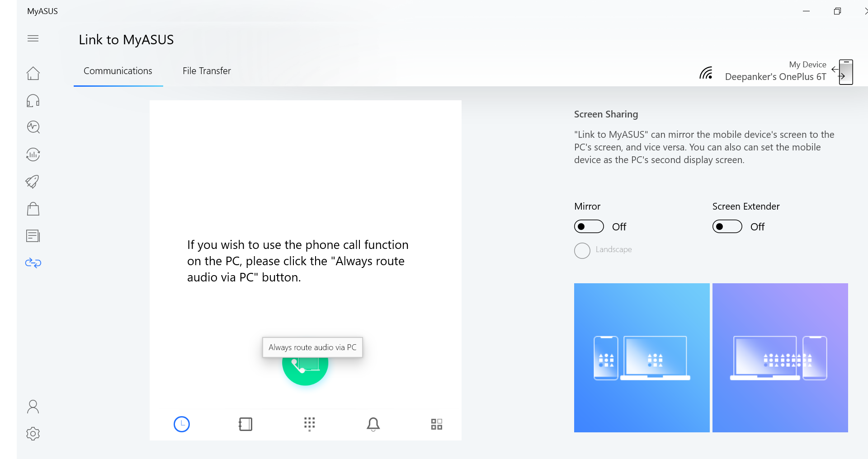Open the notifications bell icon
The width and height of the screenshot is (868, 459).
pyautogui.click(x=373, y=424)
